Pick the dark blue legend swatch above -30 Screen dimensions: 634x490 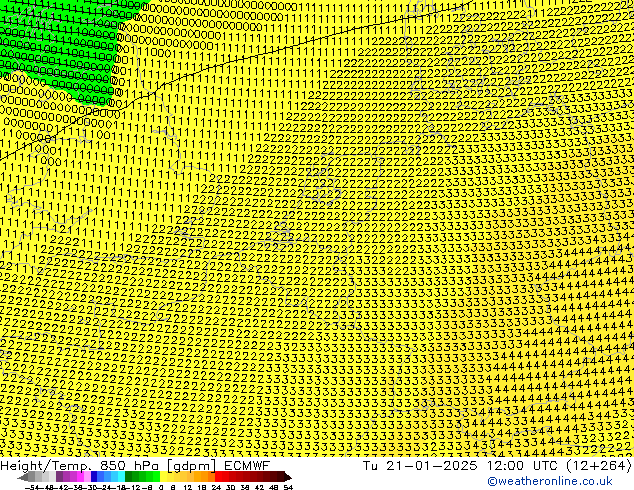click(x=94, y=477)
